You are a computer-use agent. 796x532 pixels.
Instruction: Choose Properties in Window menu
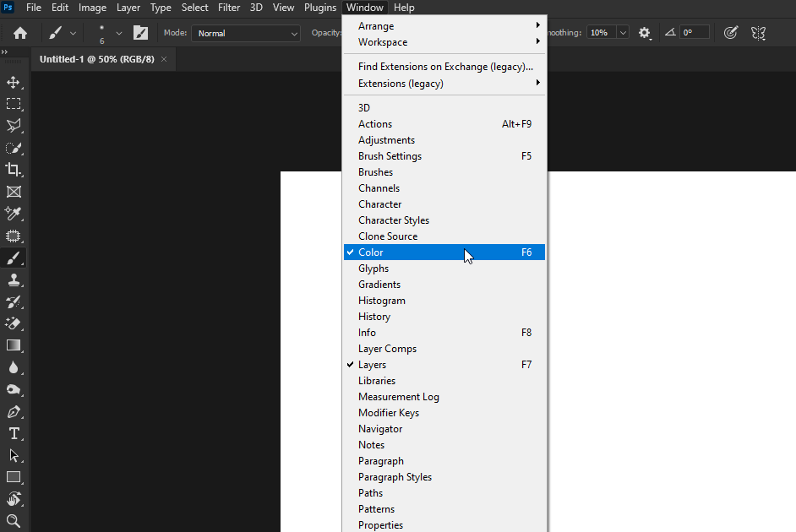[x=444, y=525]
